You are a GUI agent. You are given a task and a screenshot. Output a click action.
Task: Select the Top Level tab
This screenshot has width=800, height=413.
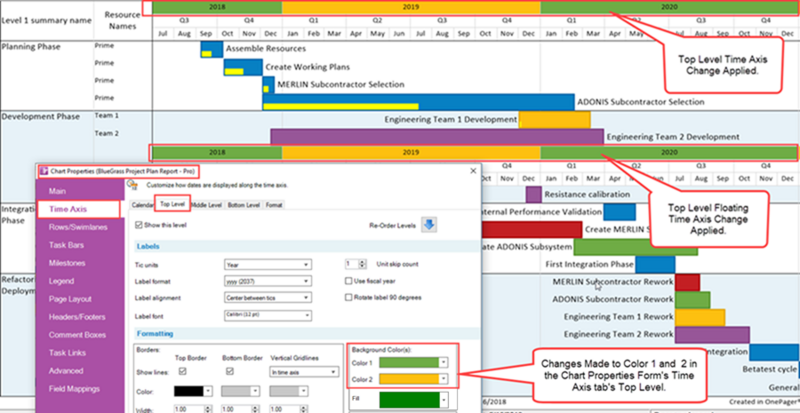[x=172, y=204]
